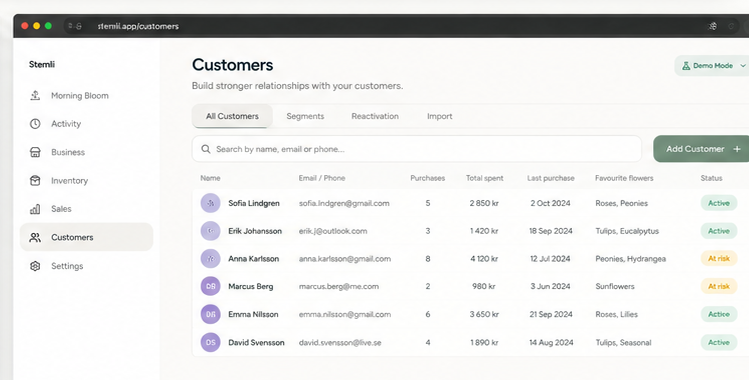Click the Sales bar chart icon
749x380 pixels.
pos(35,209)
